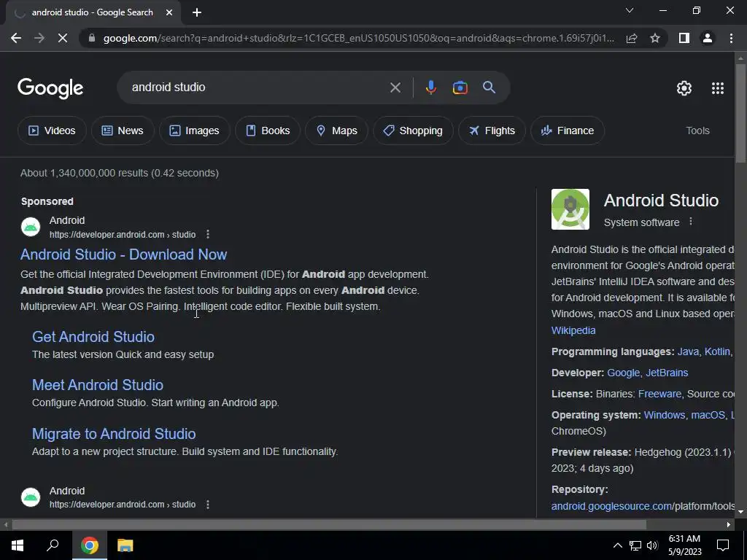Filter results by Maps

336,131
